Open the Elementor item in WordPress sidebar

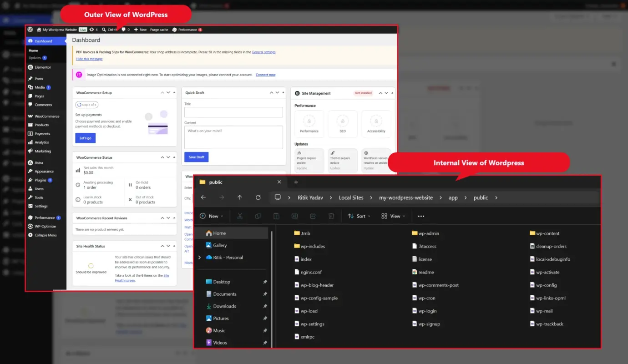[x=40, y=67]
